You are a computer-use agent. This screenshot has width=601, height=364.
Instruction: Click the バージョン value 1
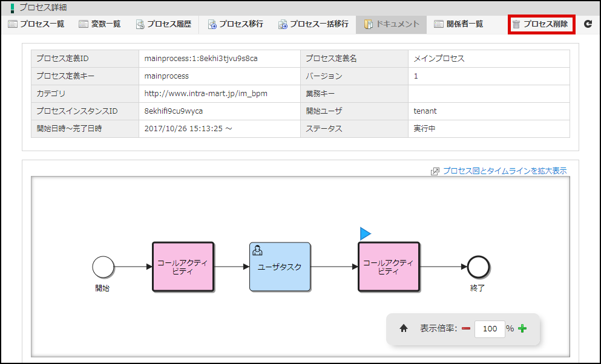[416, 76]
